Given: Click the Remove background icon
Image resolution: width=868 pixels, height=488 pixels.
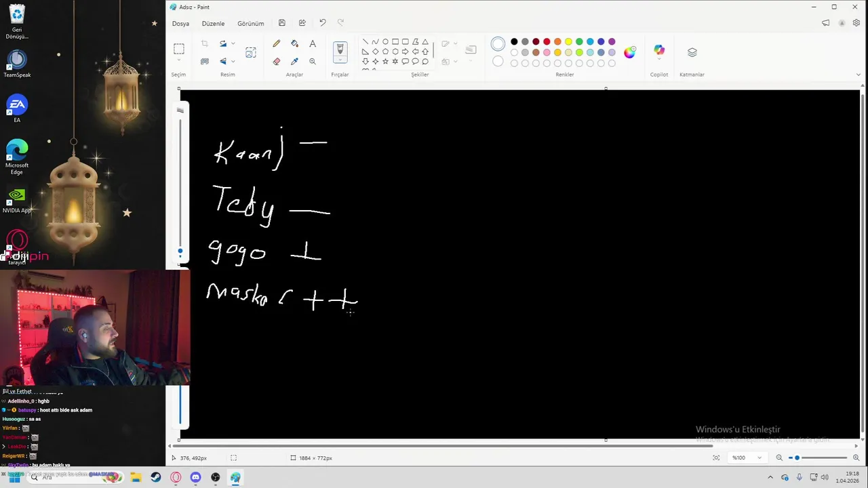Looking at the screenshot, I should pos(204,61).
